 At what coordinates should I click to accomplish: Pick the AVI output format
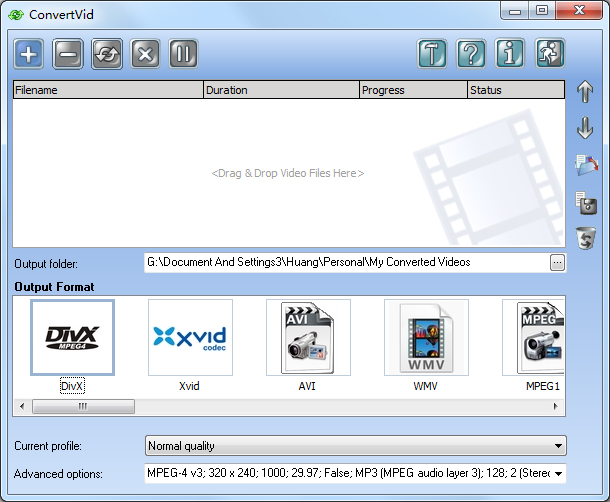308,338
